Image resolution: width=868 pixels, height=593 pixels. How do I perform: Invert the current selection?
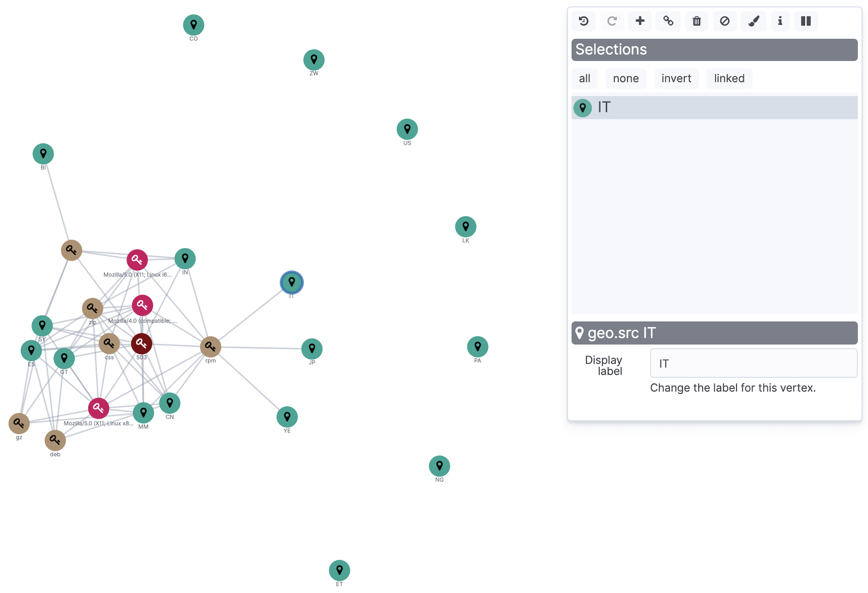(677, 78)
